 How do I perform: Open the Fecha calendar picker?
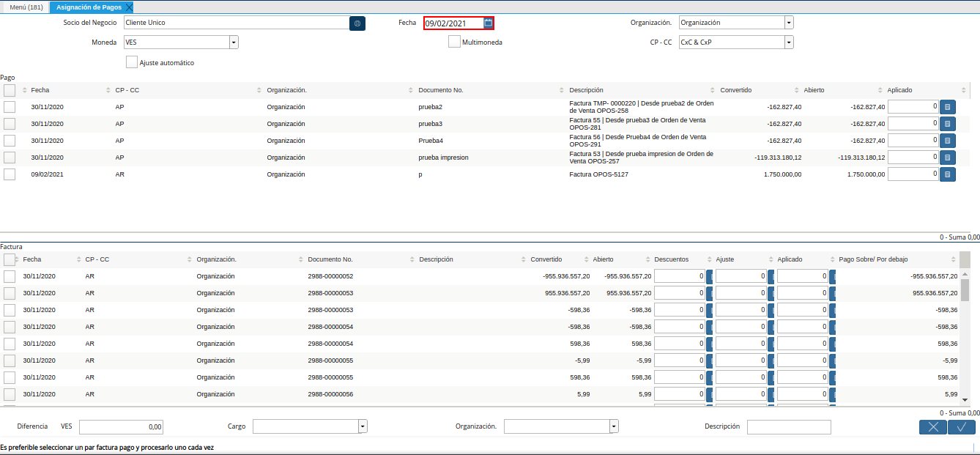[x=489, y=23]
